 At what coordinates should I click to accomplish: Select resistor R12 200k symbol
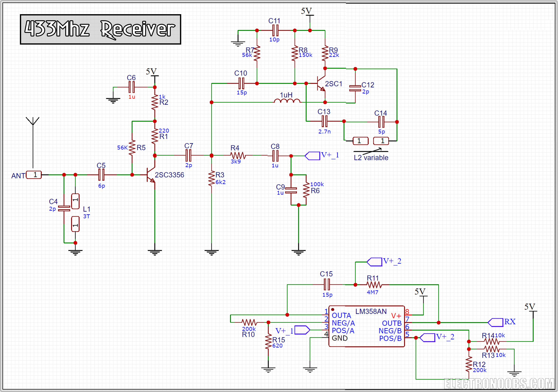pyautogui.click(x=469, y=364)
